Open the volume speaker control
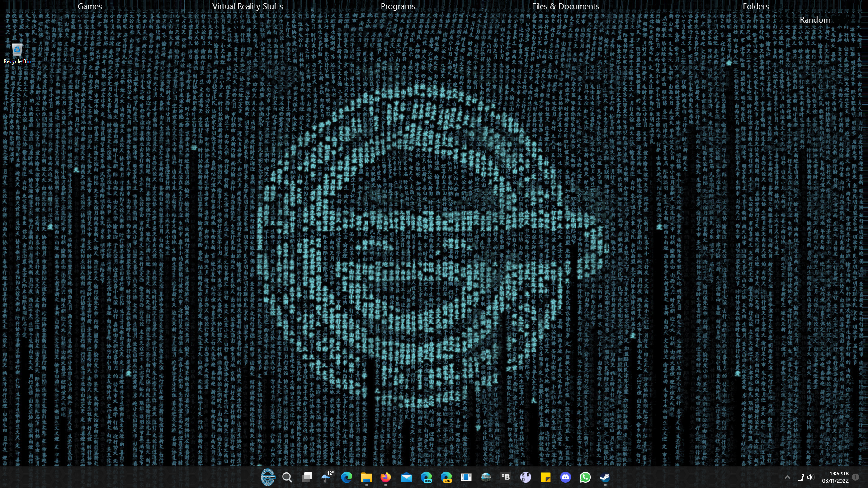Viewport: 868px width, 488px height. click(810, 477)
